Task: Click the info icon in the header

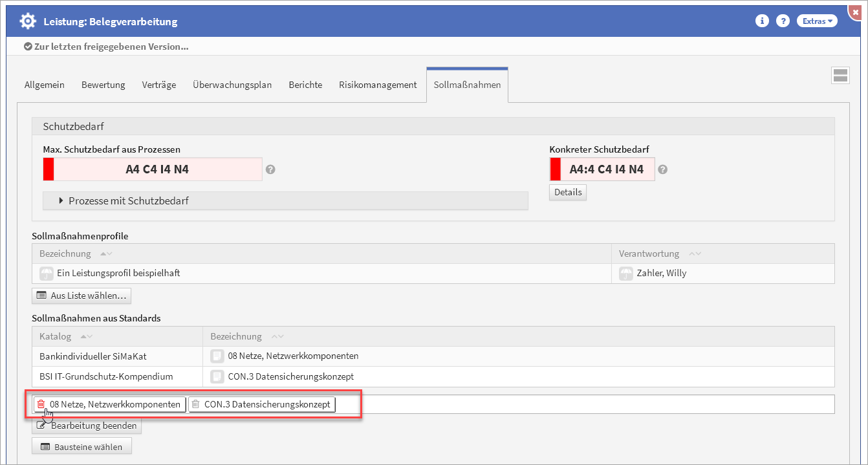Action: tap(762, 21)
